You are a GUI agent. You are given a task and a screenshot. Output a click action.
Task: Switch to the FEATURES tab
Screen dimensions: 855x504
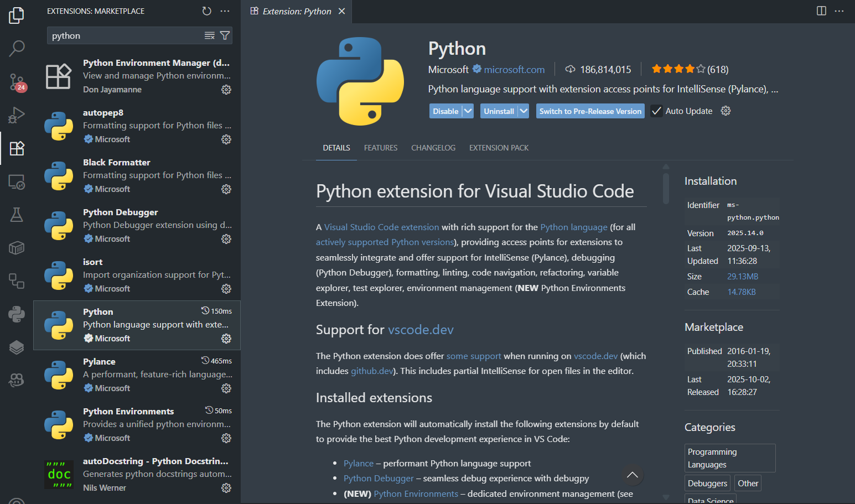tap(381, 148)
